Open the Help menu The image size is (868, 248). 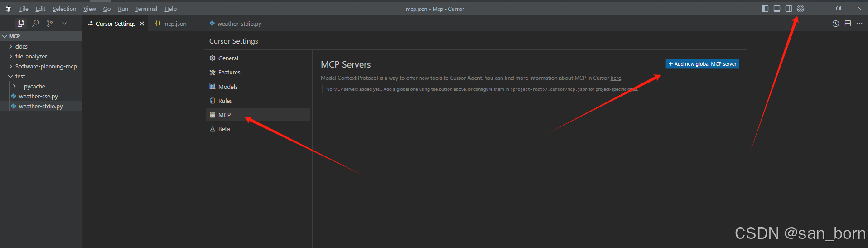(x=170, y=9)
